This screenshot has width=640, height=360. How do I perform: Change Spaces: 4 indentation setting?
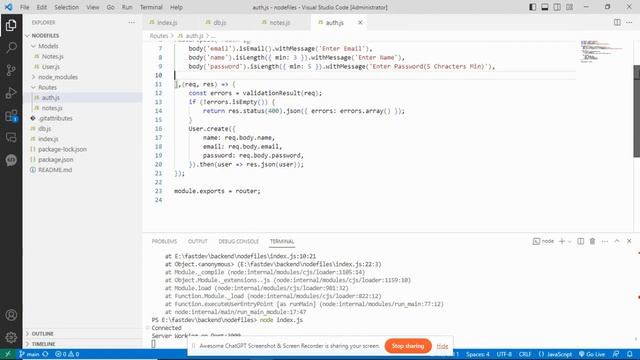tap(478, 354)
